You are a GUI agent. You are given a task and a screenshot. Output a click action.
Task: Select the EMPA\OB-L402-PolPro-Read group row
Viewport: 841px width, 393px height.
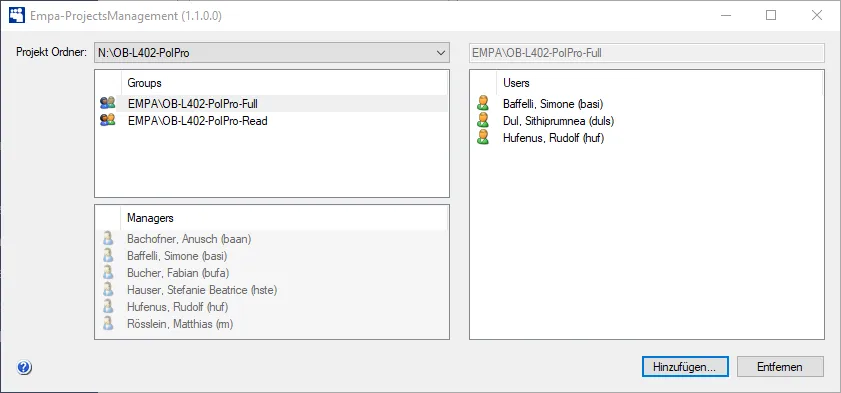[271, 121]
